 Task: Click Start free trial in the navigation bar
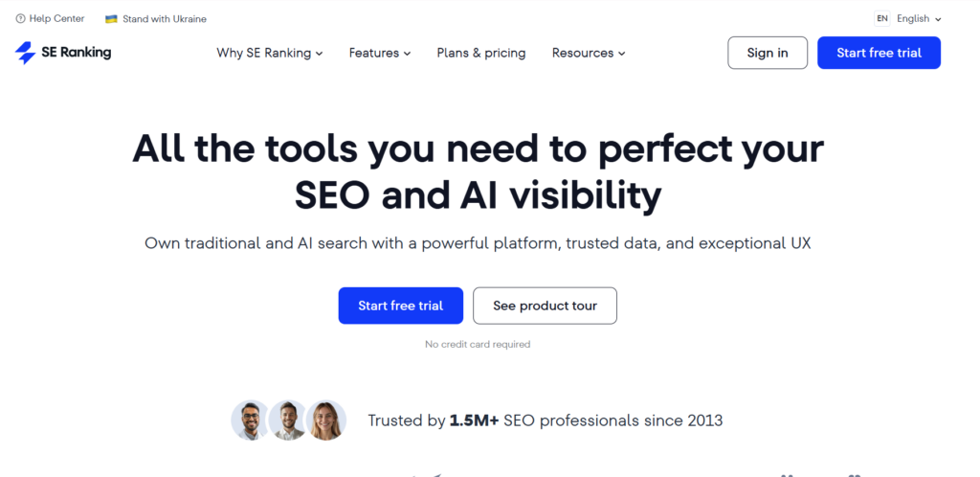879,53
